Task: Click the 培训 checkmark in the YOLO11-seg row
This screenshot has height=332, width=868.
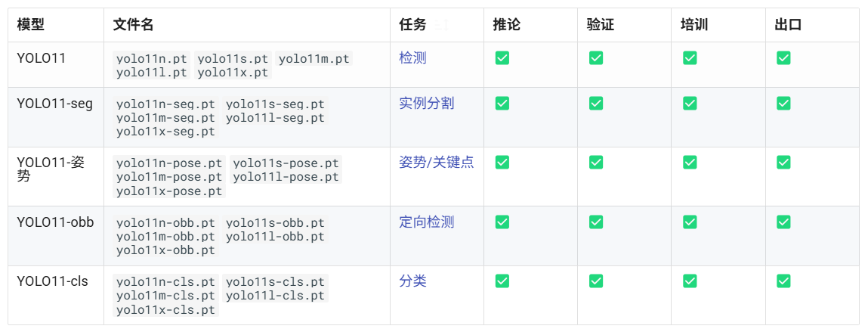Action: pyautogui.click(x=690, y=103)
